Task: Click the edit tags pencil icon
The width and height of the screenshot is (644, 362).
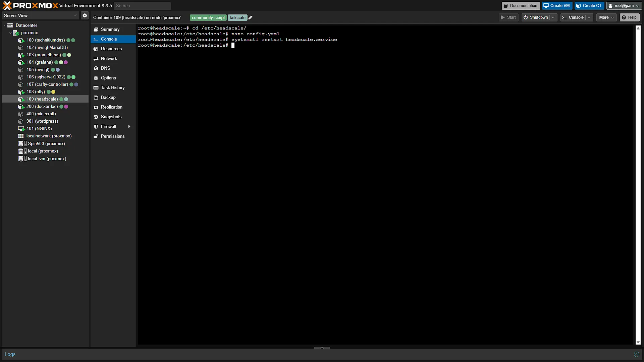Action: (250, 18)
